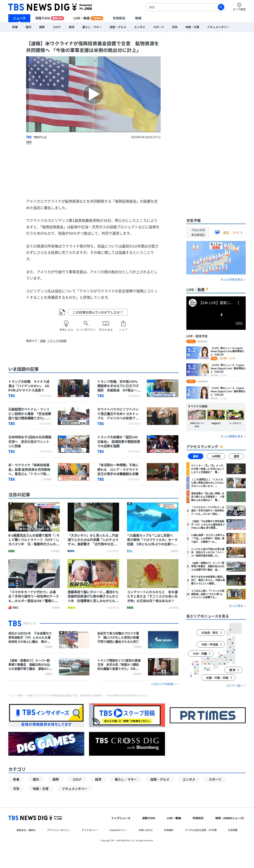The height and width of the screenshot is (868, 254).
Task: Open the TBSスクープ投稿 banner
Action: point(127,715)
